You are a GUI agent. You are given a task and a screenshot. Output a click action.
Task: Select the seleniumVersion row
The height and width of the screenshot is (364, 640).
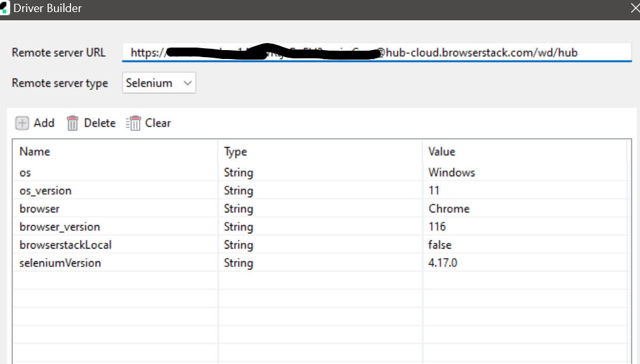pos(60,263)
